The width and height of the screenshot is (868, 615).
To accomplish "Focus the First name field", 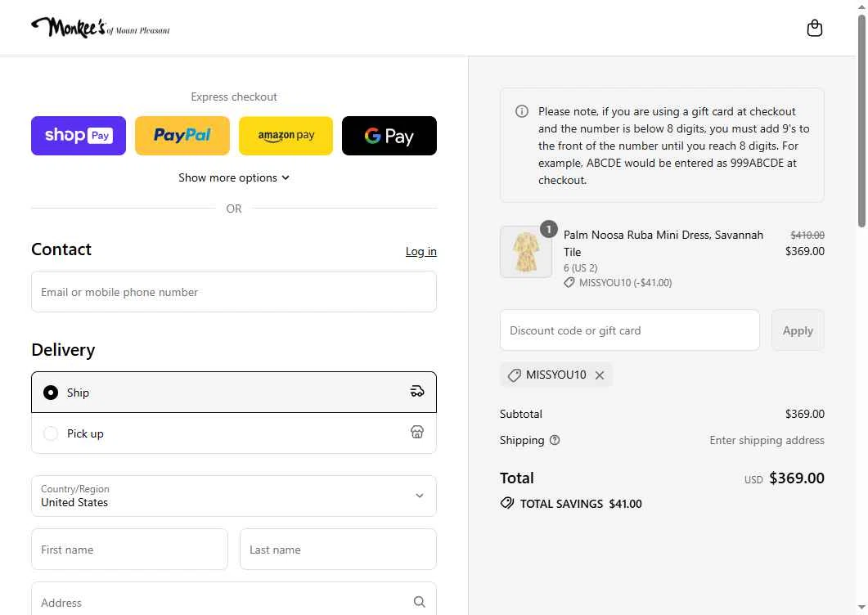I will [129, 549].
